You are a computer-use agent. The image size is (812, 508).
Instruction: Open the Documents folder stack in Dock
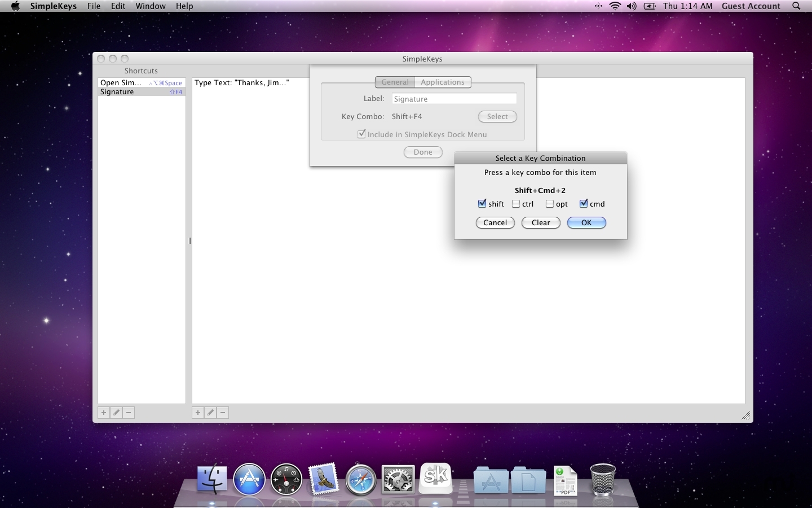coord(528,481)
